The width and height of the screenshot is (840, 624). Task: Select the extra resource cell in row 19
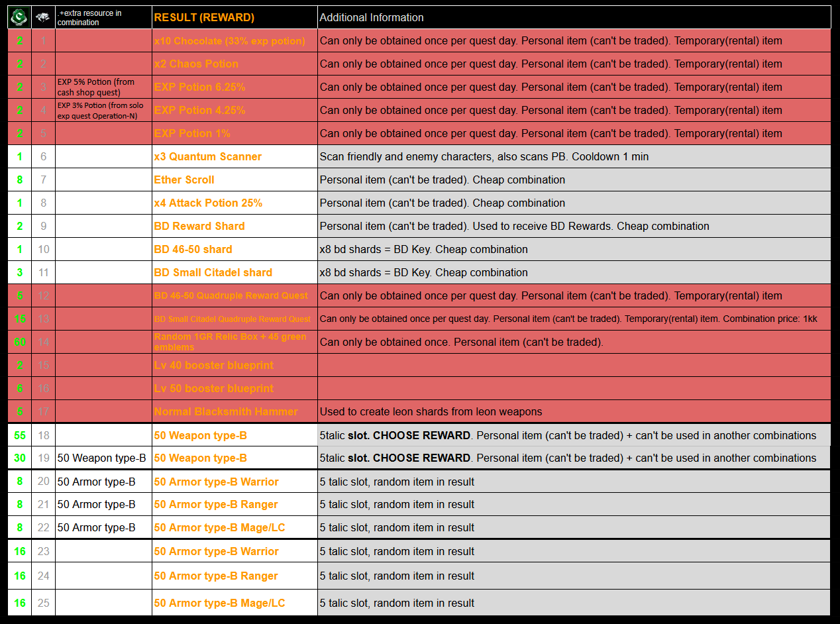click(101, 458)
